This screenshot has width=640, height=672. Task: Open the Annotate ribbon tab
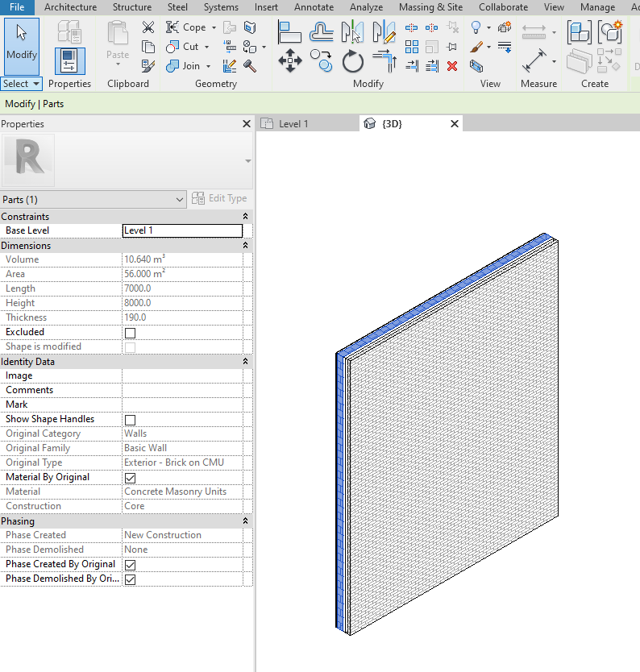point(314,7)
